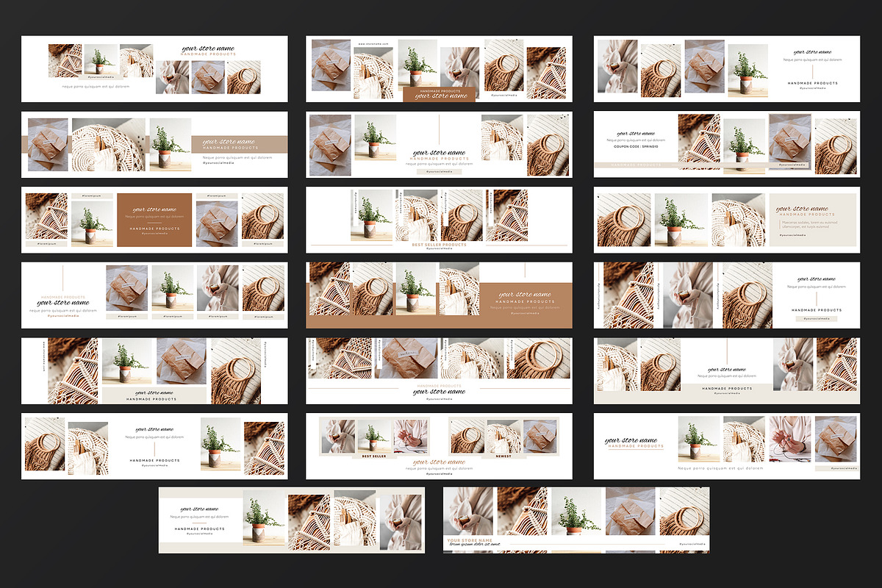Click orange 'your store name' below the BEST SELLER and NEWEST labels

(439, 462)
